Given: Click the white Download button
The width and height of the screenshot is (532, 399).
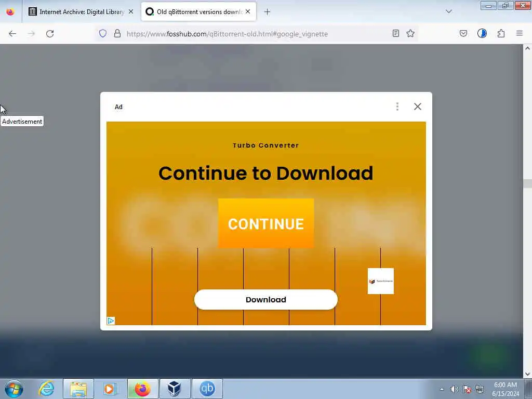Looking at the screenshot, I should (x=266, y=300).
